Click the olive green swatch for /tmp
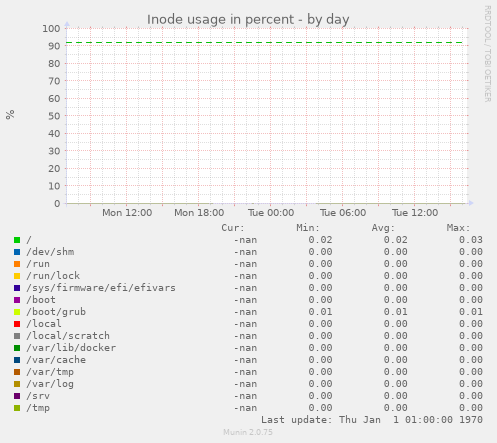This screenshot has height=443, width=497. 17,408
